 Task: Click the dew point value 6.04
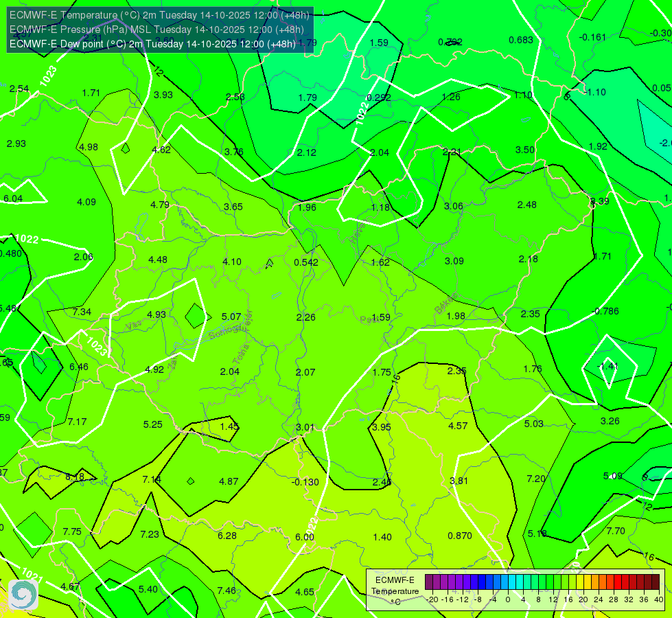(x=13, y=198)
